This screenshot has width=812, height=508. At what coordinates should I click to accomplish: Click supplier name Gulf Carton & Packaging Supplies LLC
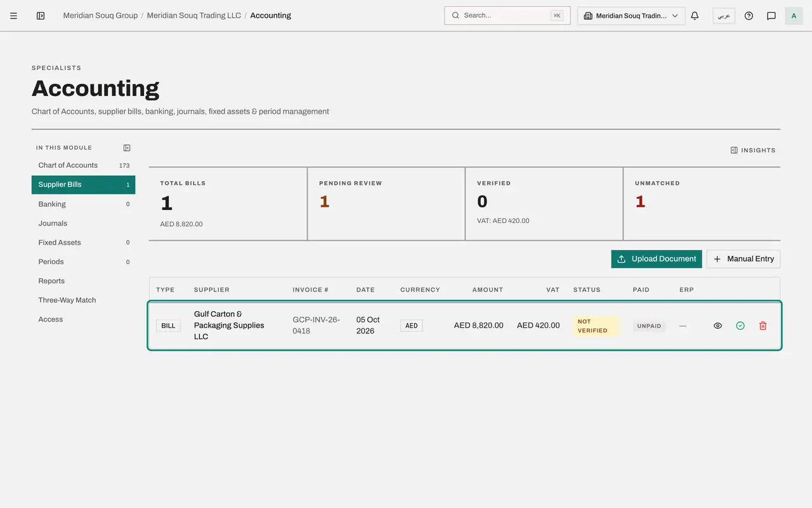(229, 325)
